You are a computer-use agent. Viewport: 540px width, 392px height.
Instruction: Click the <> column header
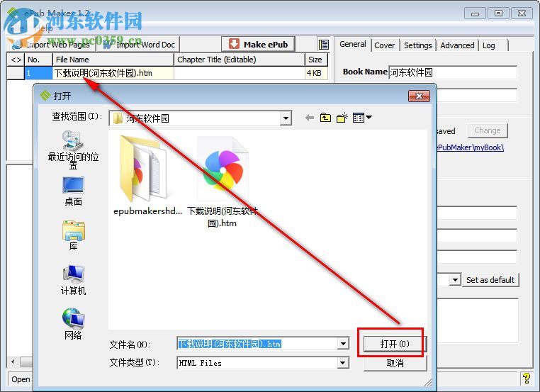click(16, 60)
